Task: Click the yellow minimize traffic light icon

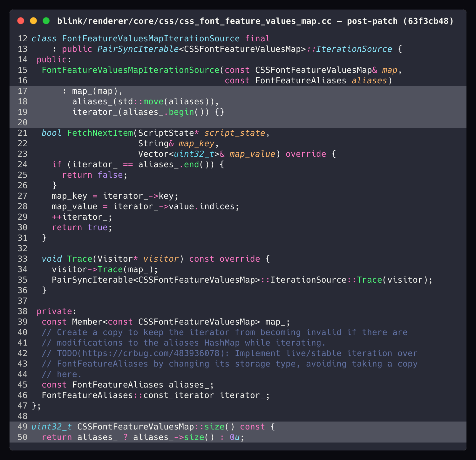Action: pos(33,20)
